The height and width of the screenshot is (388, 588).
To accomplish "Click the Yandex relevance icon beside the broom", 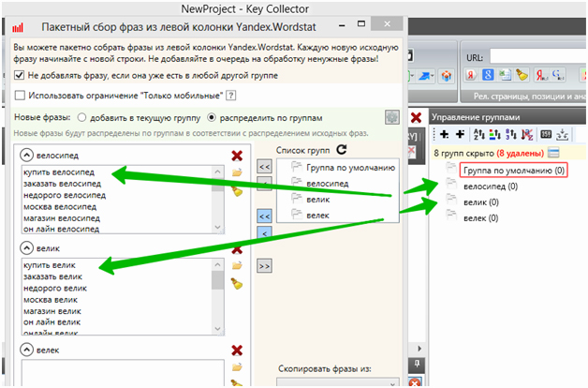I will [x=541, y=75].
